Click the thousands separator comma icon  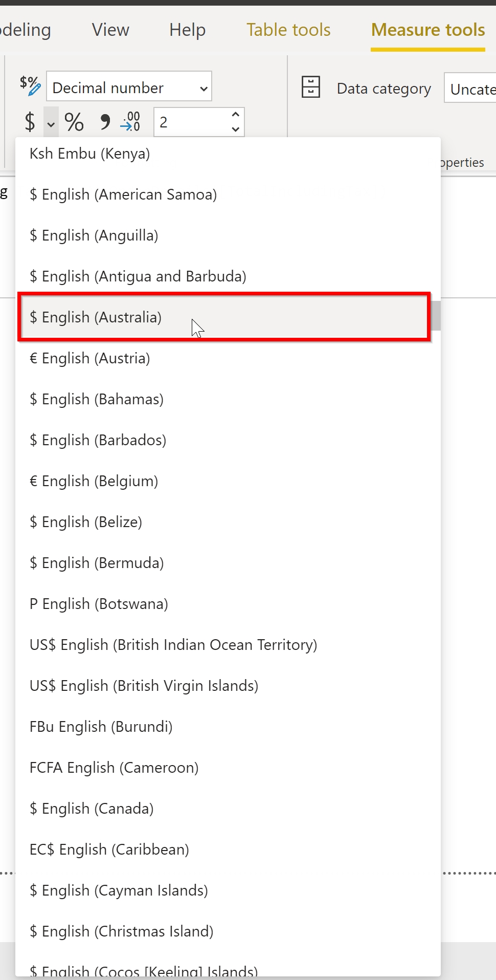tap(105, 122)
